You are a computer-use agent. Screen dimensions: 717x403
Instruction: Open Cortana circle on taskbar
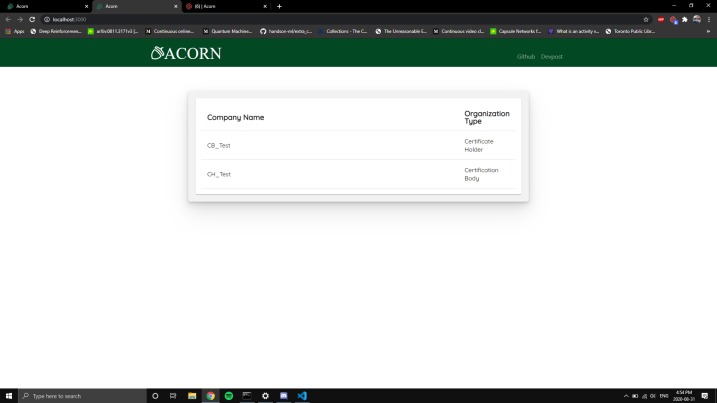point(155,396)
